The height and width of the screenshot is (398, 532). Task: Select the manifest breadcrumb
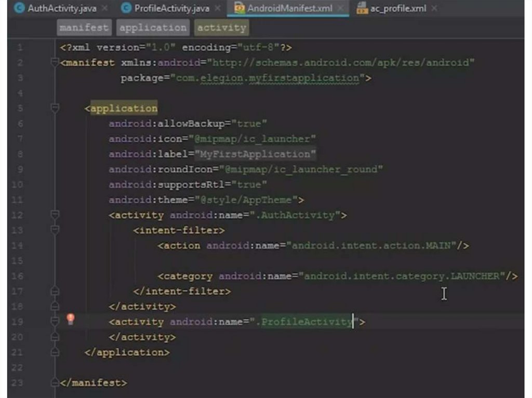coord(84,28)
